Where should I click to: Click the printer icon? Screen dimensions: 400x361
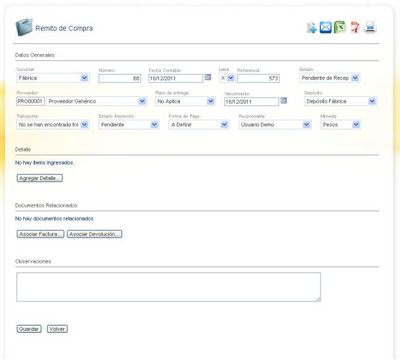(370, 27)
